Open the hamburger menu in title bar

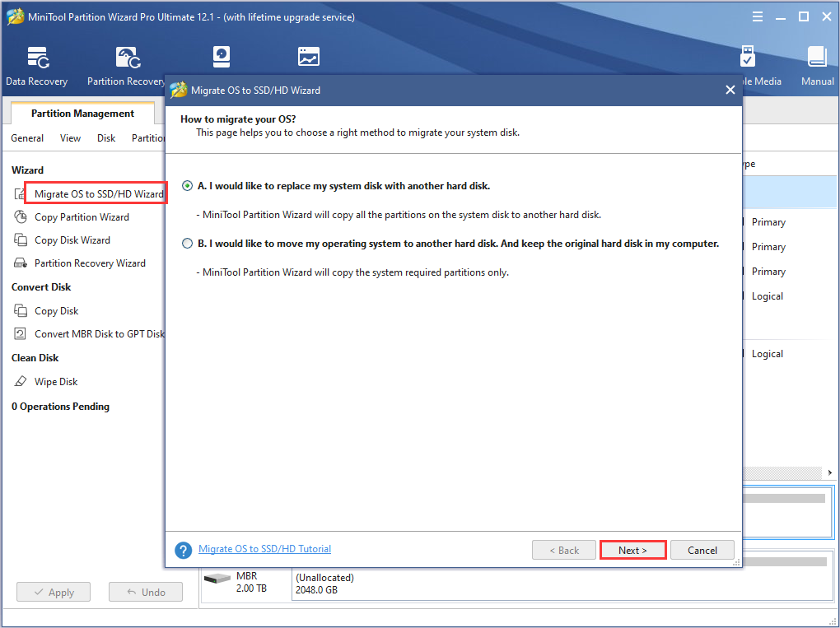[758, 17]
